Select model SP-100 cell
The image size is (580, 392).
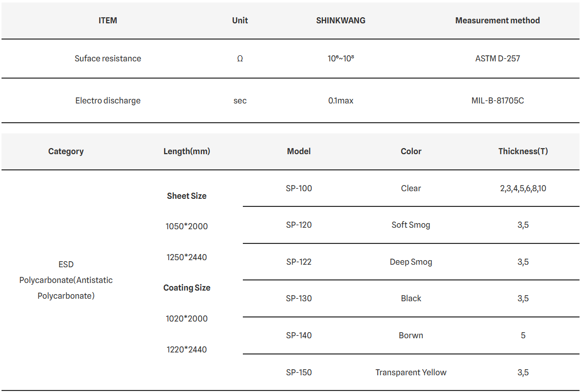coord(299,189)
